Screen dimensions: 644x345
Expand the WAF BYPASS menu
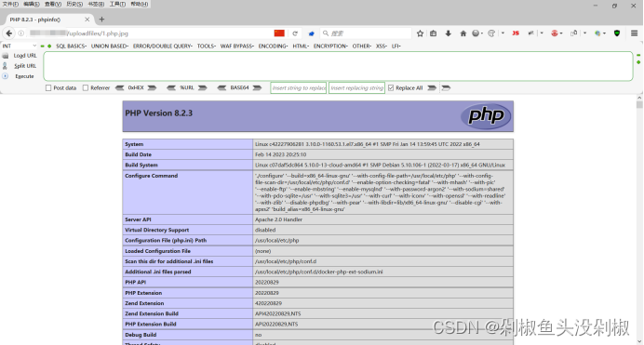[x=237, y=46]
